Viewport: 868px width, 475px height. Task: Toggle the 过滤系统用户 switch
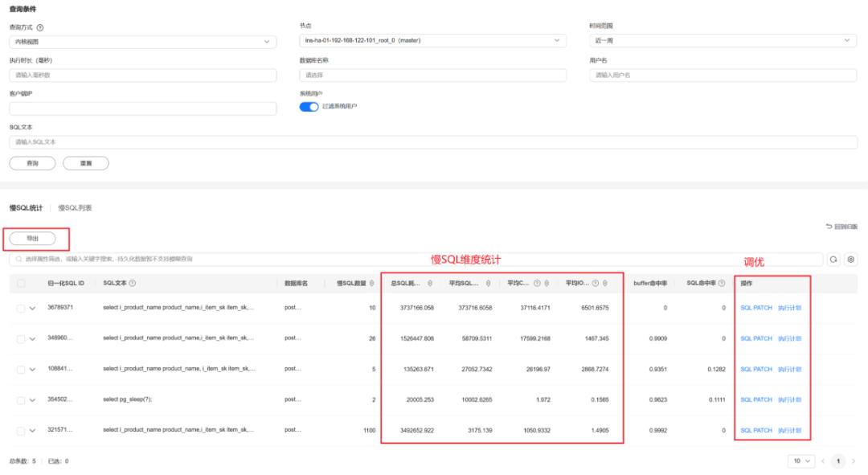click(x=309, y=107)
